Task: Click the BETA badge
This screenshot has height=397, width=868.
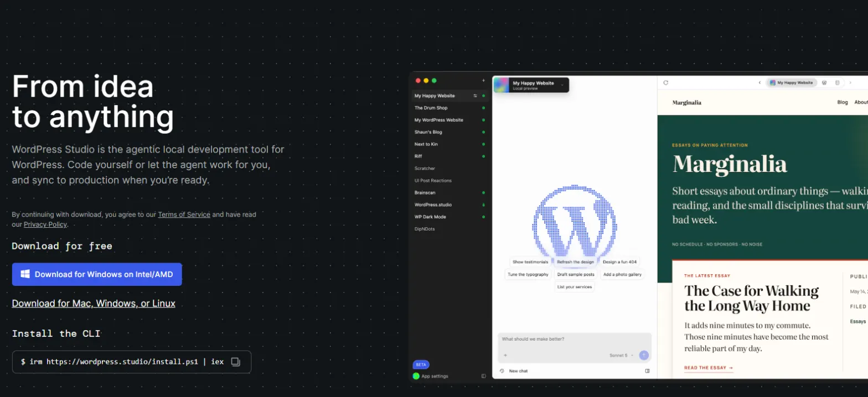Action: (x=421, y=364)
